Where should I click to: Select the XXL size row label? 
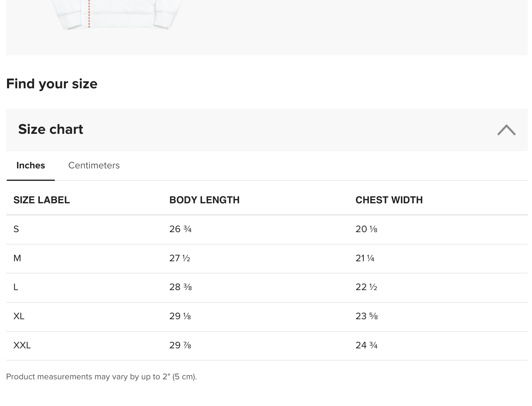[22, 345]
